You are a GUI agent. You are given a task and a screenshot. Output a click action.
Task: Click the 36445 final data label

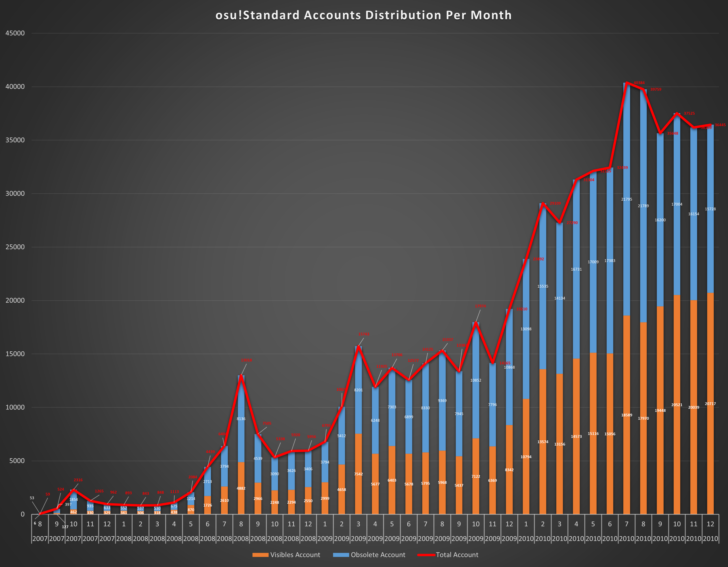pos(720,125)
